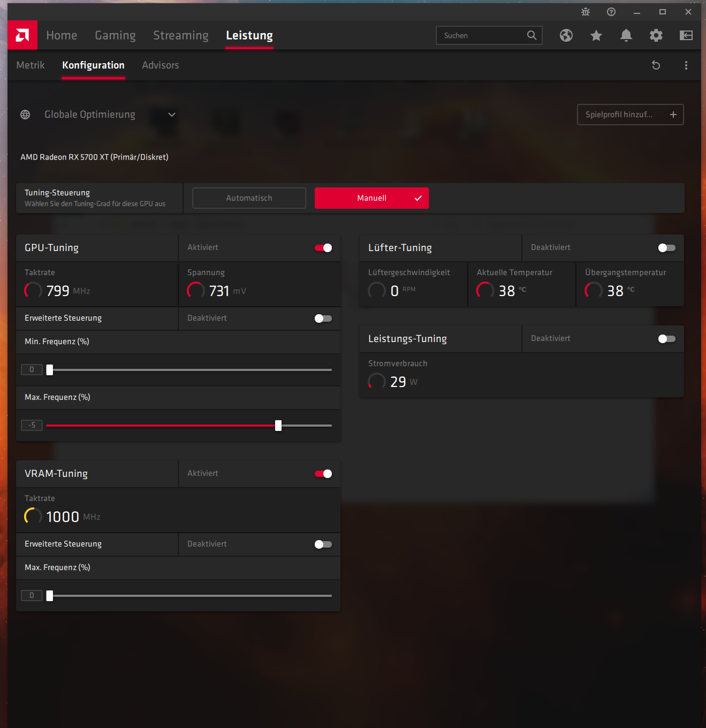Click the Spannung gauge icon
706x728 pixels.
click(x=196, y=291)
